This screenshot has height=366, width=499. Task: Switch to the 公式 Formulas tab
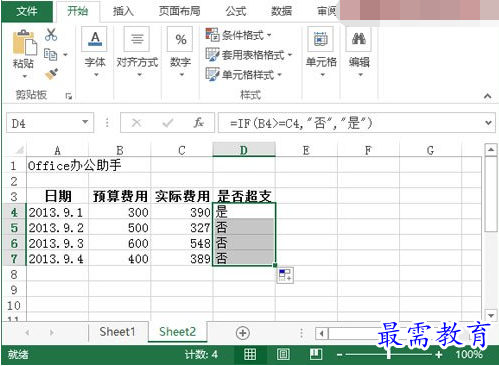pos(236,11)
